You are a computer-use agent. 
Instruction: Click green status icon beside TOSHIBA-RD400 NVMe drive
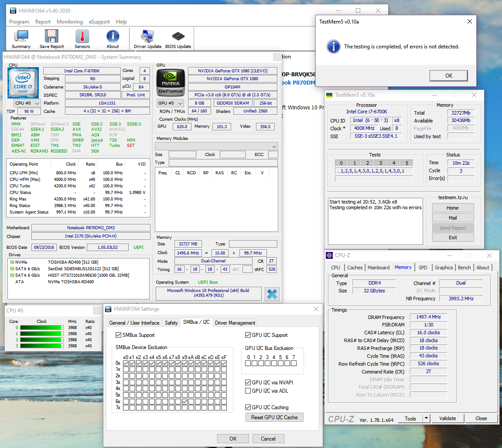(x=12, y=262)
